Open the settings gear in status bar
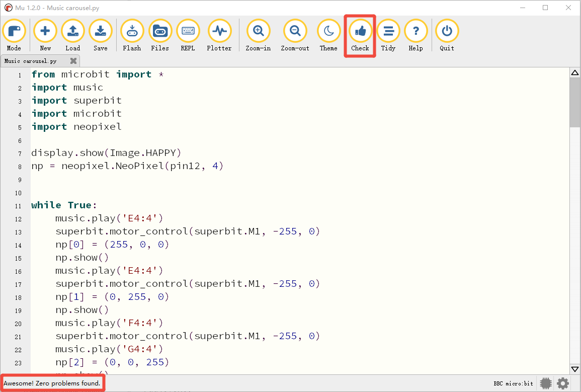 (x=563, y=383)
